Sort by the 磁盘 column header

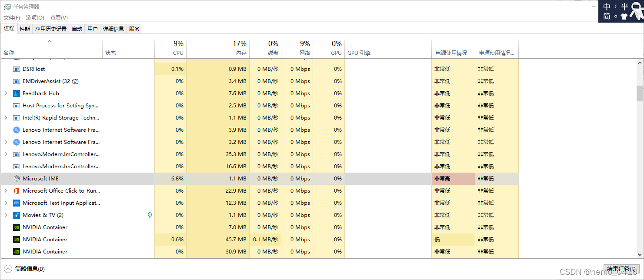tap(265, 49)
